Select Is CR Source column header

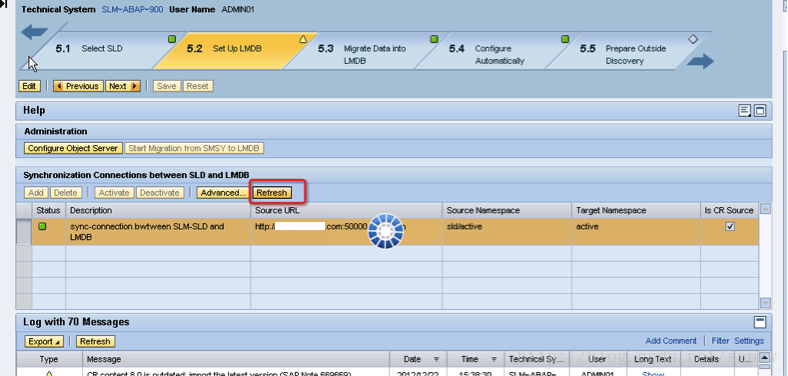[729, 210]
